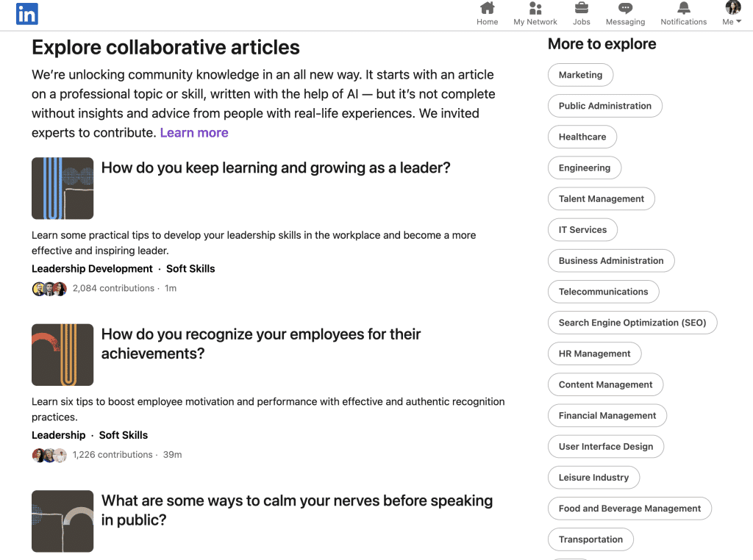The height and width of the screenshot is (560, 753).
Task: Open public speaking nerves article thumbnail
Action: pyautogui.click(x=63, y=521)
